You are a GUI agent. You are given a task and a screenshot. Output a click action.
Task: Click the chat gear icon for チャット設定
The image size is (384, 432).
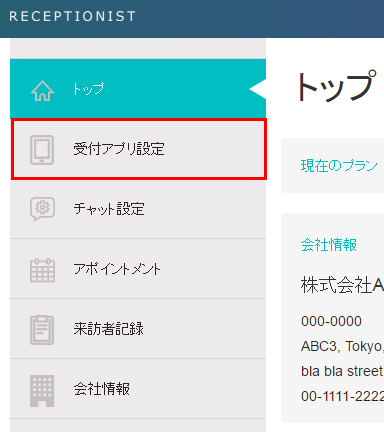(x=42, y=209)
